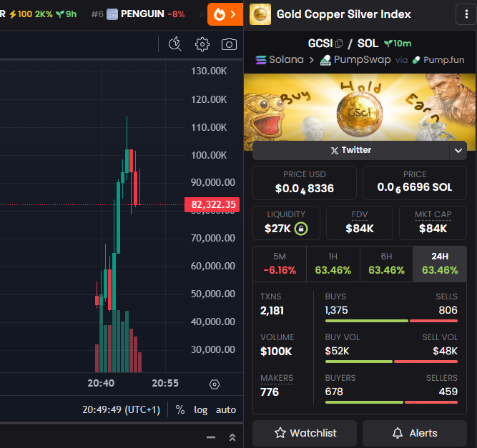Screen dimensions: 477x448
Task: Click the Solana chain icon
Action: (261, 60)
